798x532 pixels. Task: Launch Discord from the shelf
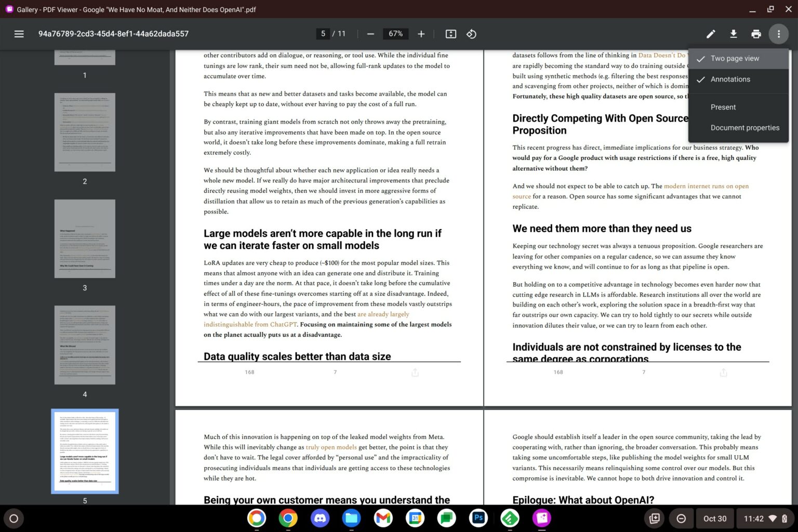320,518
